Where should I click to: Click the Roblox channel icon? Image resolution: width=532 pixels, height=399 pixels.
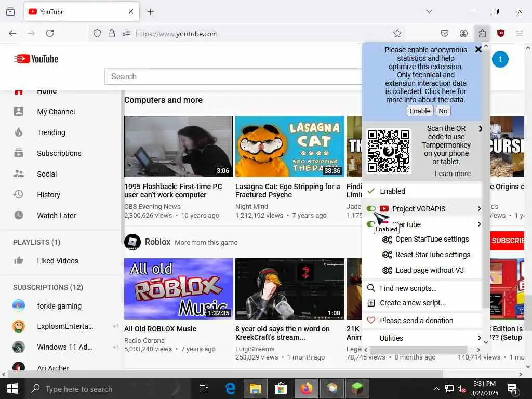pyautogui.click(x=132, y=242)
